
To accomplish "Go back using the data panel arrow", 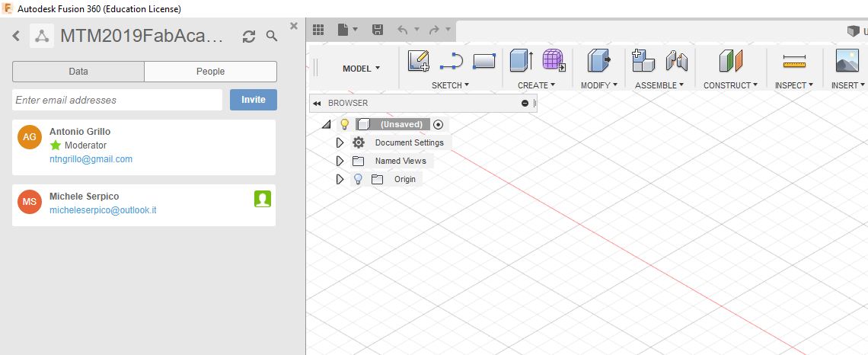I will pos(16,36).
